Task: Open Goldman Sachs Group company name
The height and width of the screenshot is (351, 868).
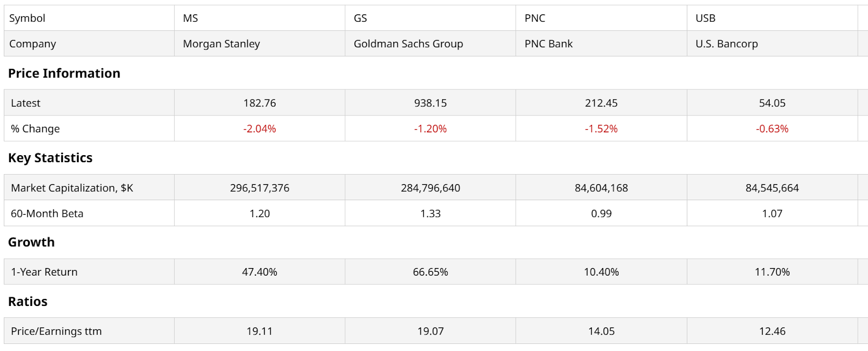Action: (x=408, y=44)
